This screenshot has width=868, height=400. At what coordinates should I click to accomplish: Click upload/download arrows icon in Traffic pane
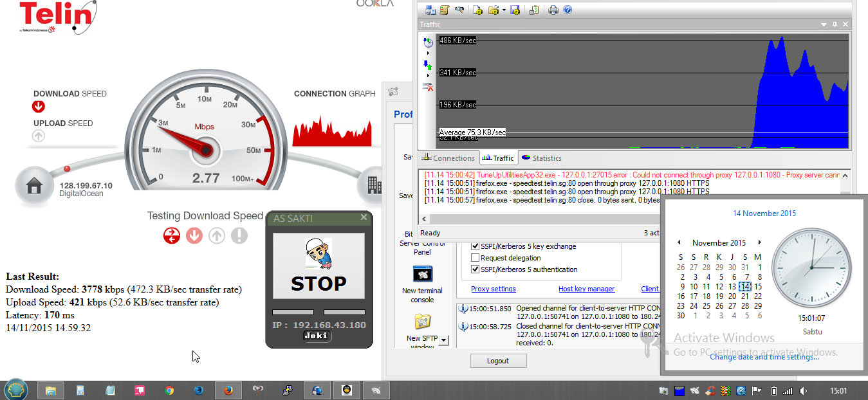tap(428, 64)
